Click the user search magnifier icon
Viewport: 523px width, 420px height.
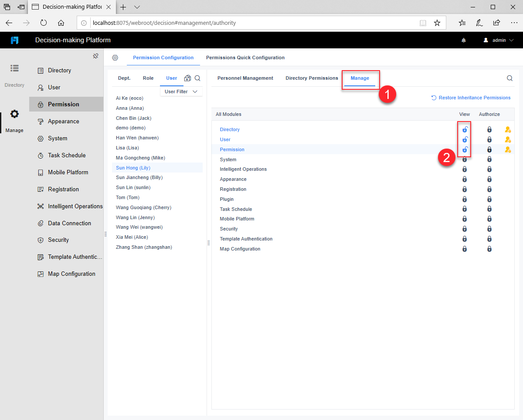(197, 78)
